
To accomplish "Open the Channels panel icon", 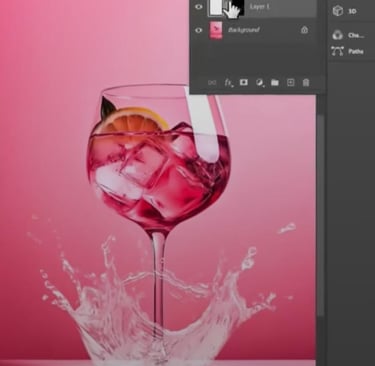I will click(338, 35).
